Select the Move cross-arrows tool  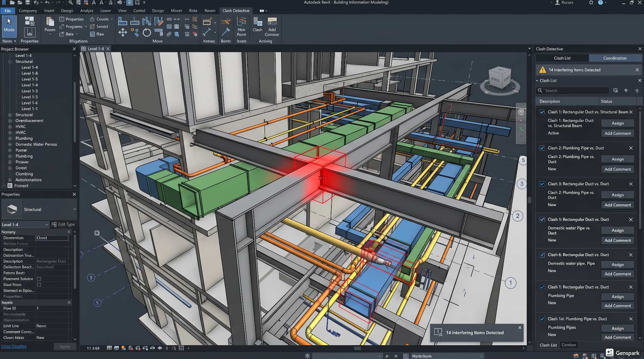(123, 32)
